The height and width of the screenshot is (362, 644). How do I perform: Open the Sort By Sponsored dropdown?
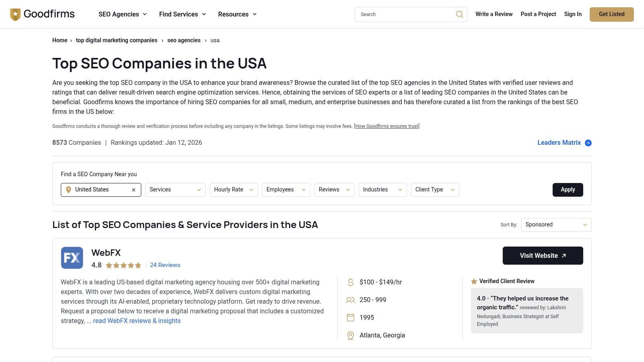(556, 225)
